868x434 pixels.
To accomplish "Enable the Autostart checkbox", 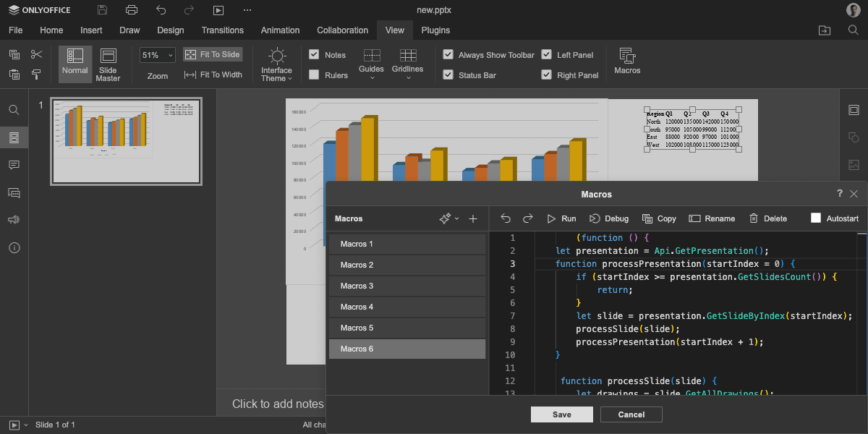I will click(816, 218).
